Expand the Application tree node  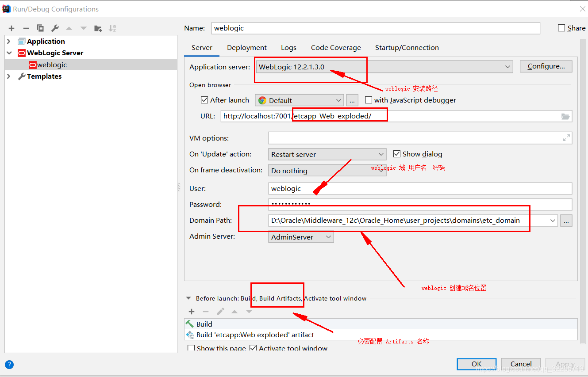(9, 41)
